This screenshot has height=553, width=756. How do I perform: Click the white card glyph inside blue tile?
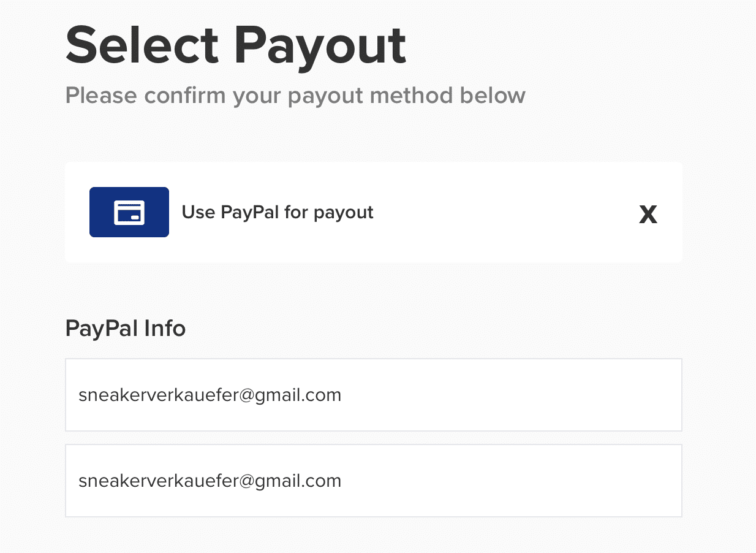[x=129, y=212]
